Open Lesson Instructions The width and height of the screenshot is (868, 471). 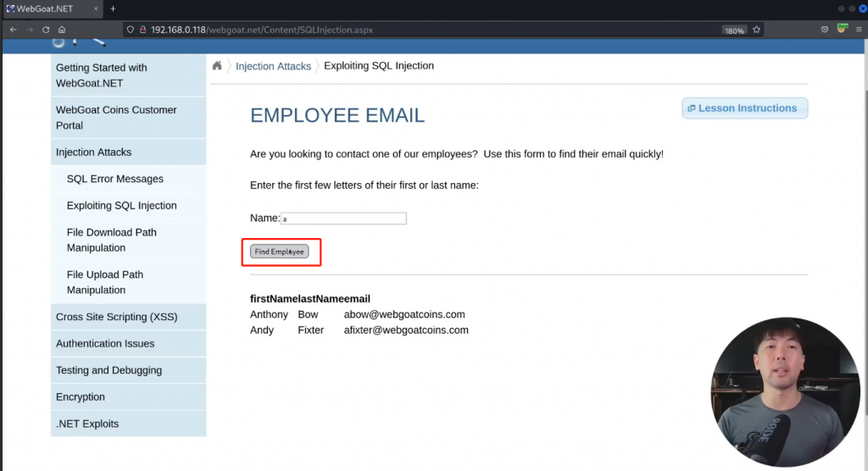(x=744, y=108)
